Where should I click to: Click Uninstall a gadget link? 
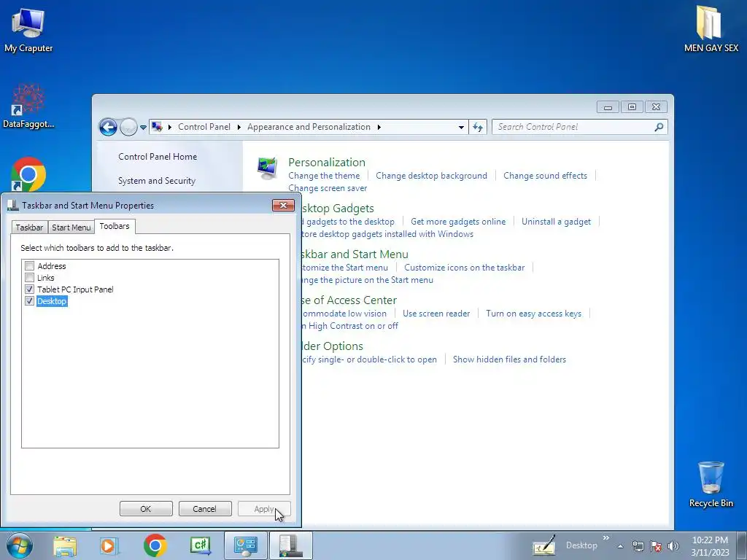556,222
